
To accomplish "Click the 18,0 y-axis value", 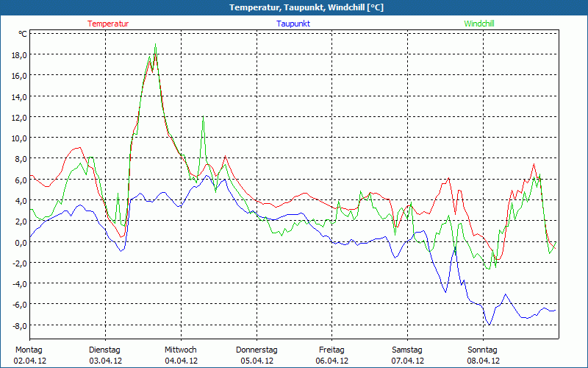I will point(20,55).
